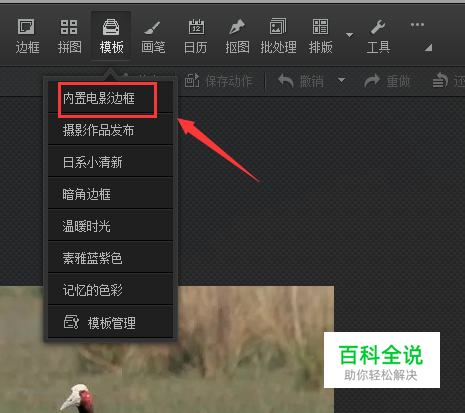Select 温暖时光 template

pos(111,226)
